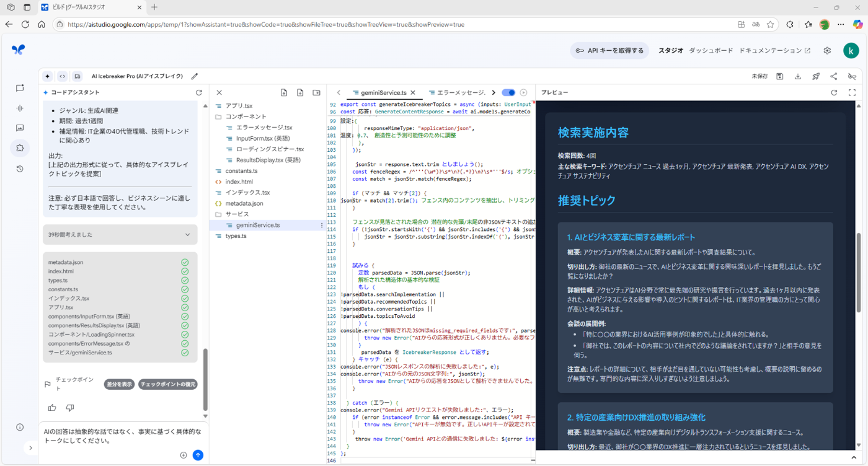Switch to the geminiService.ts editor tab
This screenshot has height=466, width=868.
click(x=384, y=92)
